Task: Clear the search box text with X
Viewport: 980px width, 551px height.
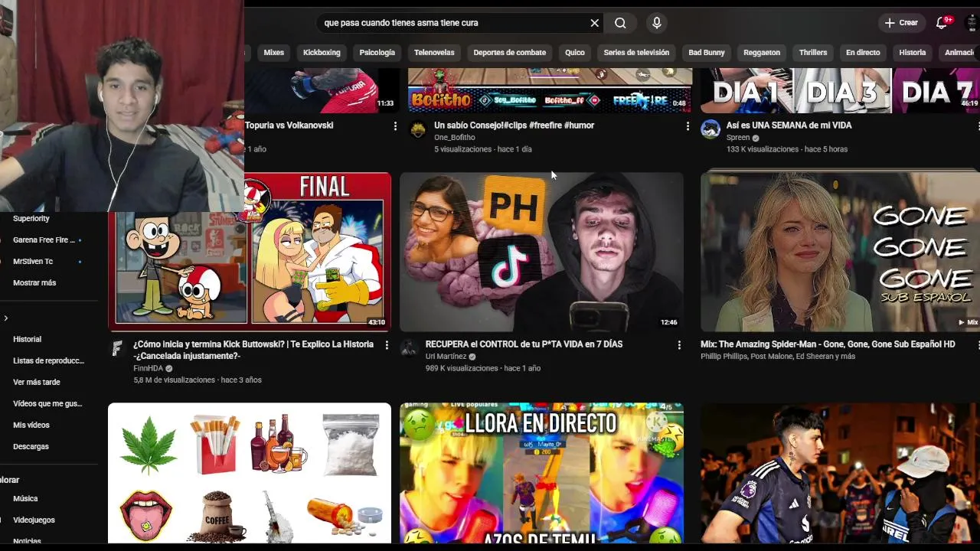Action: tap(594, 23)
